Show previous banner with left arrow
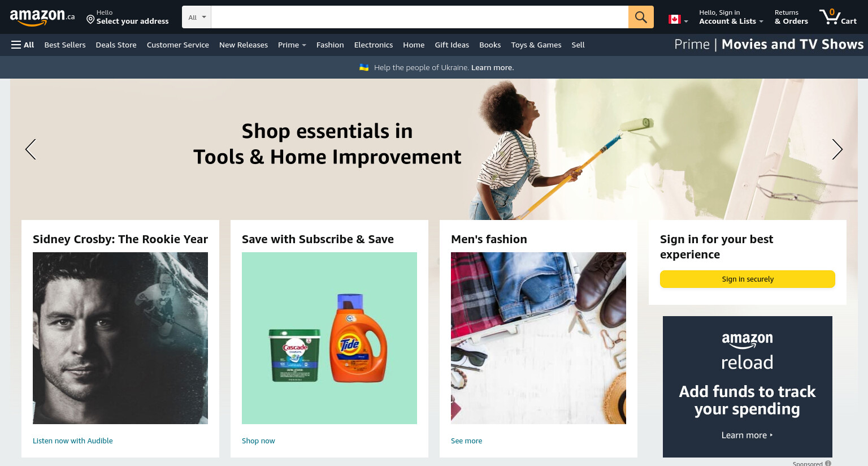Image resolution: width=868 pixels, height=466 pixels. click(31, 149)
